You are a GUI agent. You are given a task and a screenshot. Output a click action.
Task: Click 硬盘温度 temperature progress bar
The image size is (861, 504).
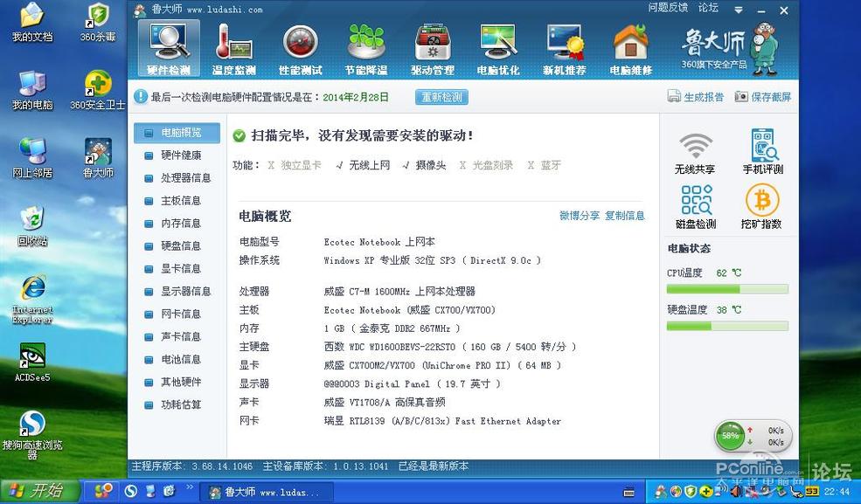[x=727, y=326]
